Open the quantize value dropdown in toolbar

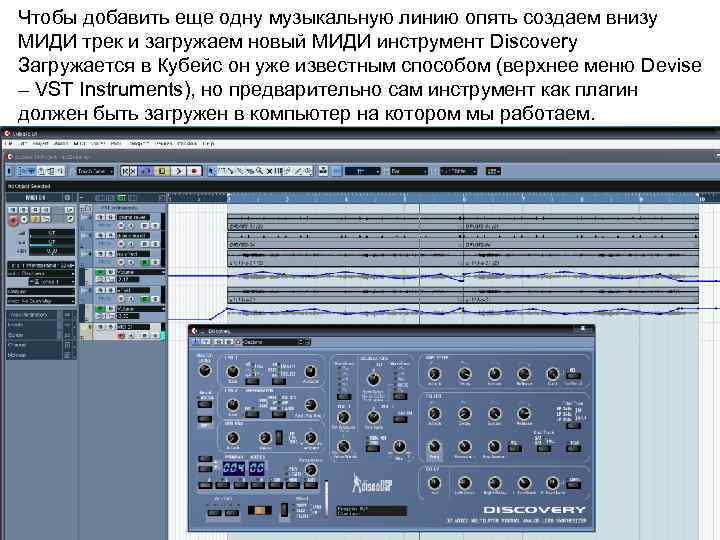pos(458,171)
